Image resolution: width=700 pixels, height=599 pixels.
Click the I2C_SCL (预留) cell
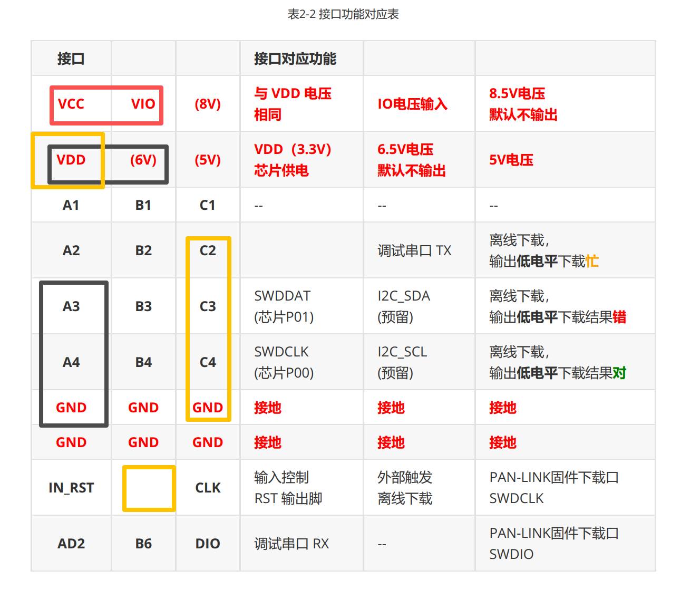pos(402,362)
